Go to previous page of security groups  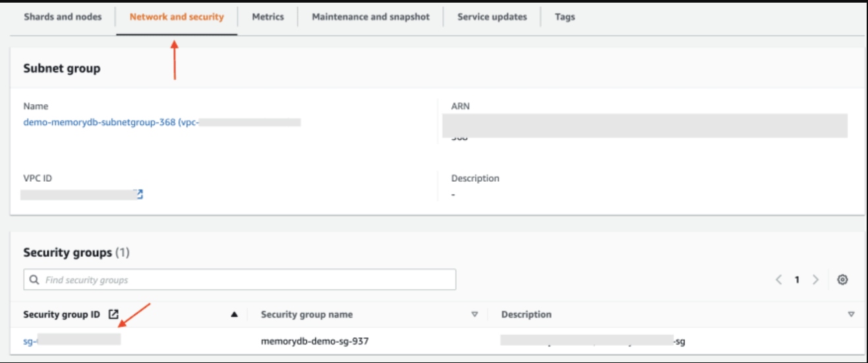(x=779, y=280)
